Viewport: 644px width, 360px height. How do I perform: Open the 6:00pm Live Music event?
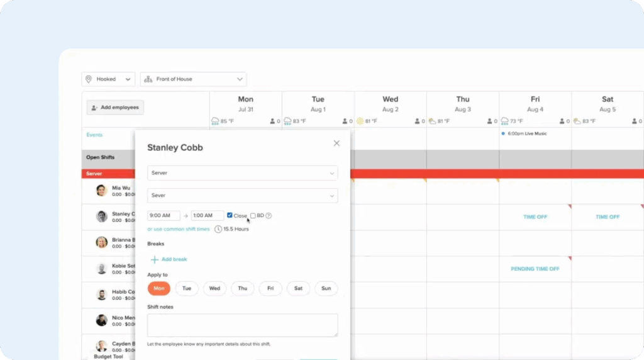coord(525,133)
